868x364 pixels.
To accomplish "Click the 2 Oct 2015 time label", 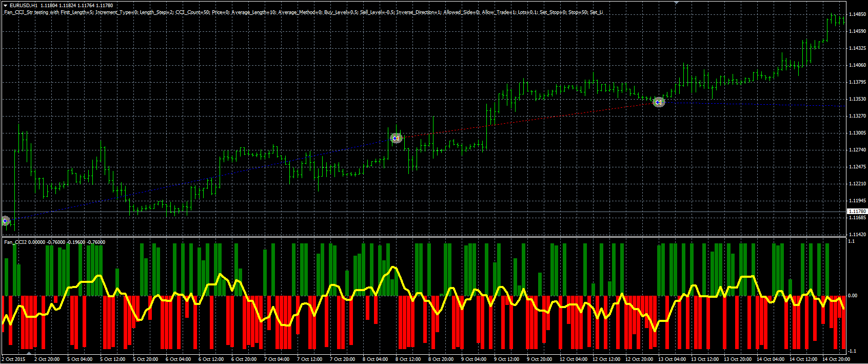I will point(14,359).
